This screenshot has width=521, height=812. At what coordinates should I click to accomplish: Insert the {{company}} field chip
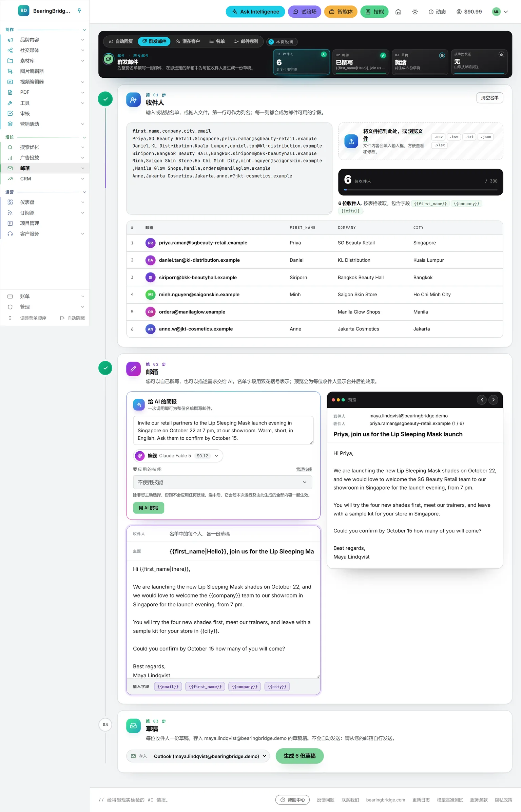point(245,687)
